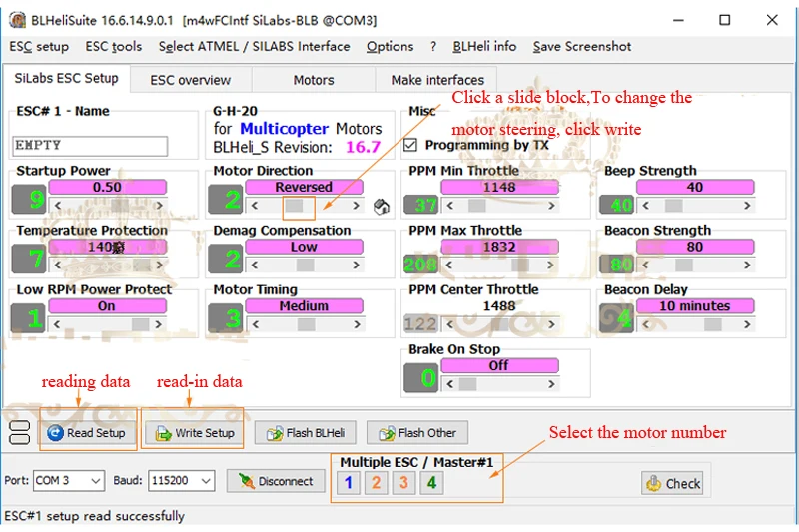The image size is (799, 532).
Task: Increase PPM Min Throttle with right arrow
Action: click(552, 206)
